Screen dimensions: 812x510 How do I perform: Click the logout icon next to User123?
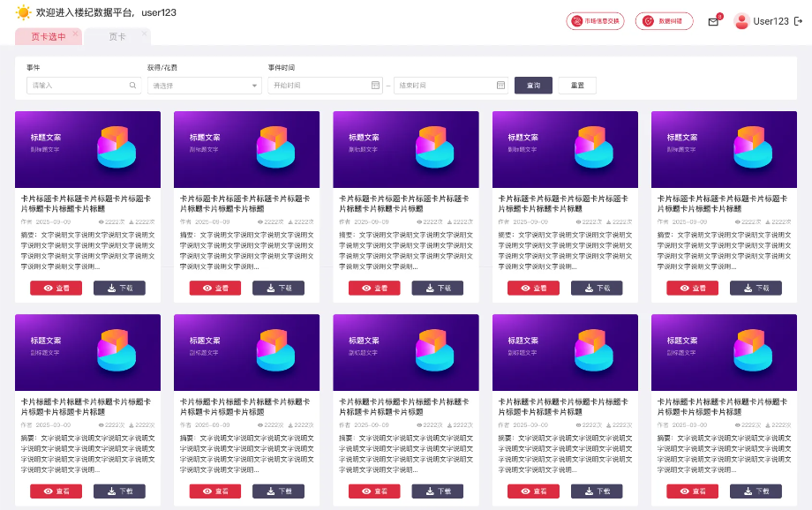(797, 21)
